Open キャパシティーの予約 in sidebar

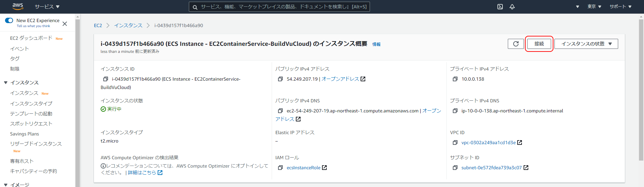(34, 171)
